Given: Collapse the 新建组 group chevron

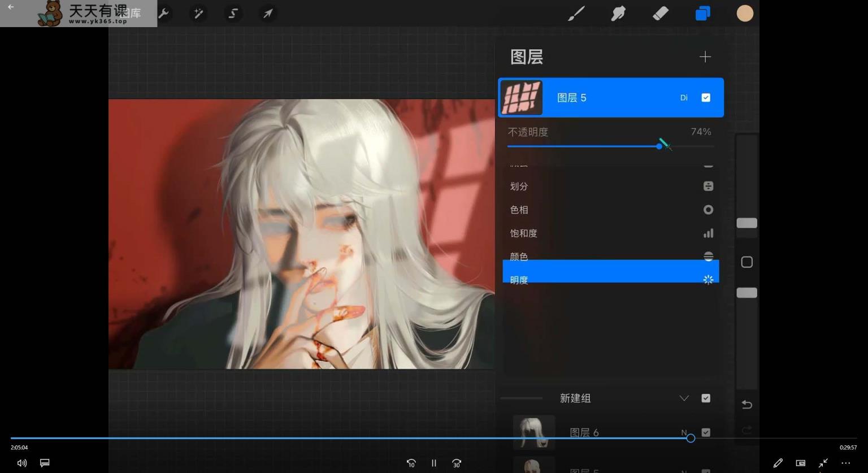Looking at the screenshot, I should click(x=684, y=398).
